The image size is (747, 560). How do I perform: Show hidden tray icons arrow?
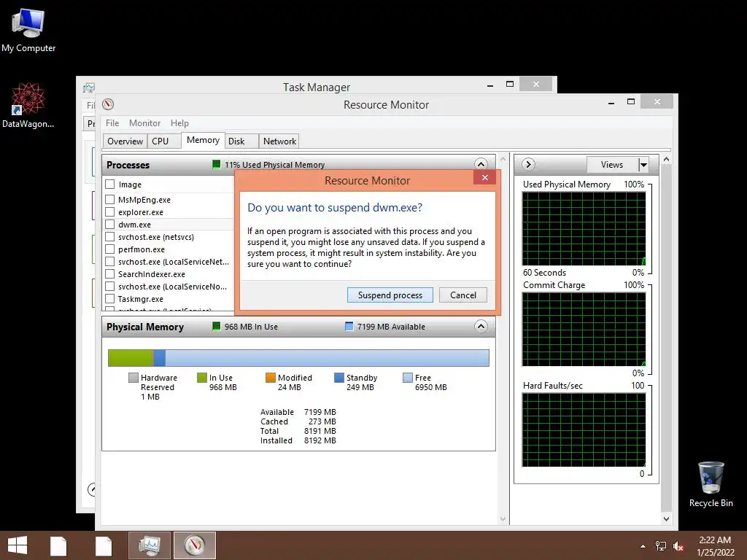[x=643, y=546]
